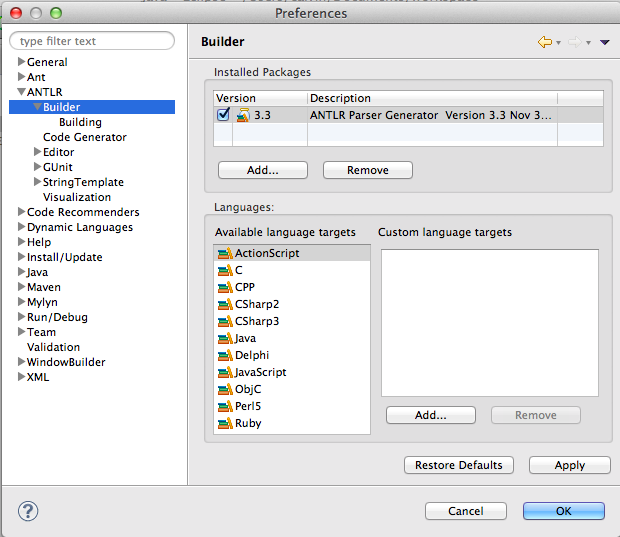Click the Description column header
This screenshot has width=620, height=537.
(432, 98)
